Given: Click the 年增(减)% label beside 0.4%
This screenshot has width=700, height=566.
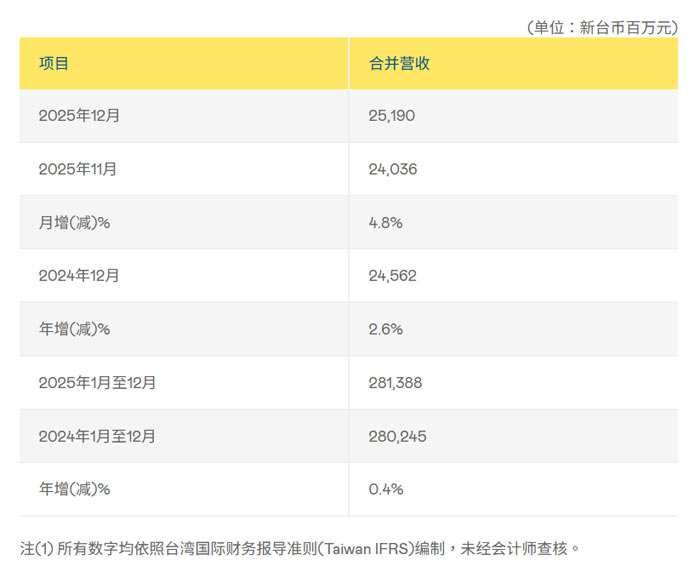Looking at the screenshot, I should coord(74,489).
